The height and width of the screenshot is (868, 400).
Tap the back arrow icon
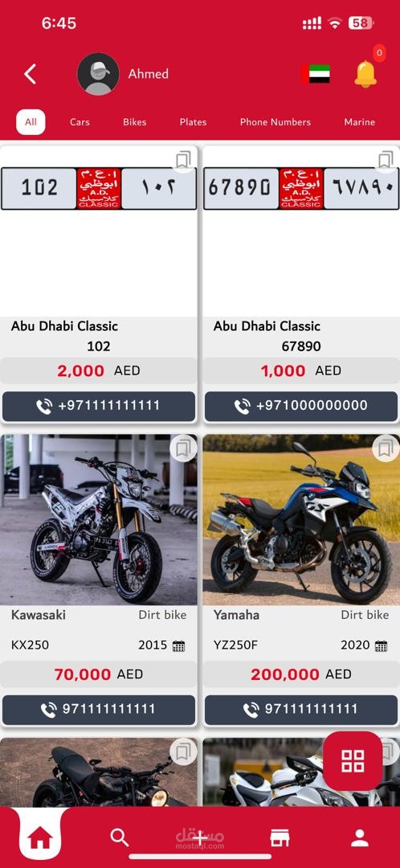31,74
